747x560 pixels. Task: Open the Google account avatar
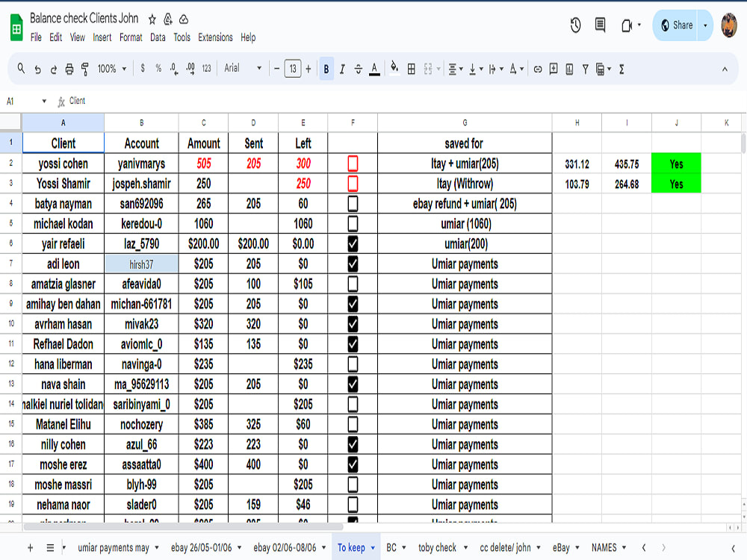coord(729,25)
